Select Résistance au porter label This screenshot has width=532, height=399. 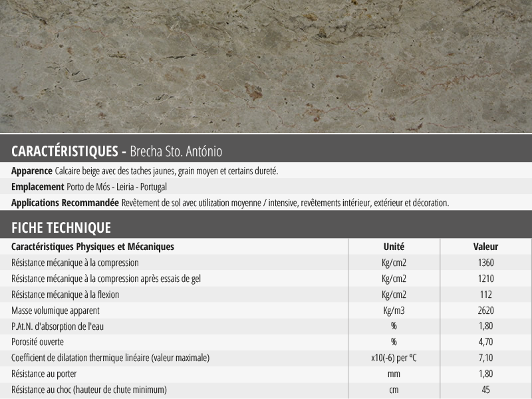click(x=44, y=374)
